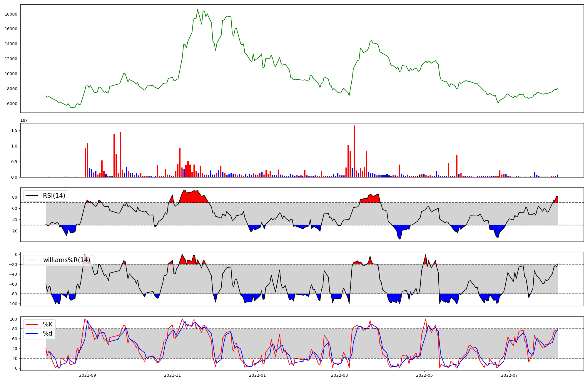Click the 2022-01 date tick label
The width and height of the screenshot is (588, 382).
257,375
